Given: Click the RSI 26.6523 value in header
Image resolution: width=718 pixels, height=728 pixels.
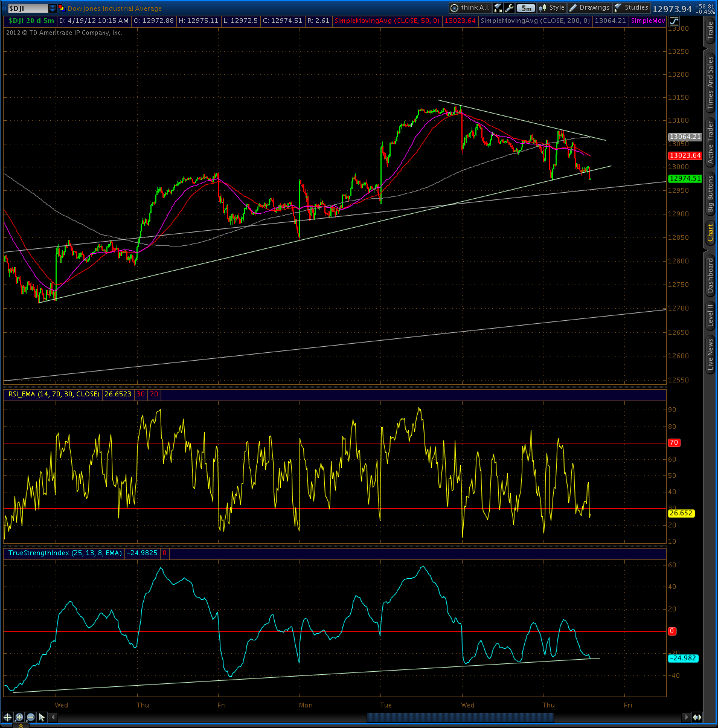Looking at the screenshot, I should point(118,394).
